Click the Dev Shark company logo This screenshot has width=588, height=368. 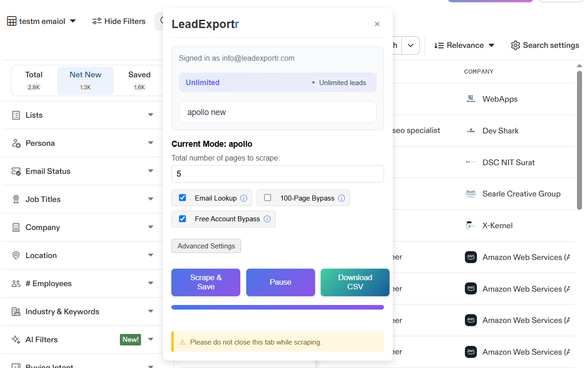click(x=470, y=131)
